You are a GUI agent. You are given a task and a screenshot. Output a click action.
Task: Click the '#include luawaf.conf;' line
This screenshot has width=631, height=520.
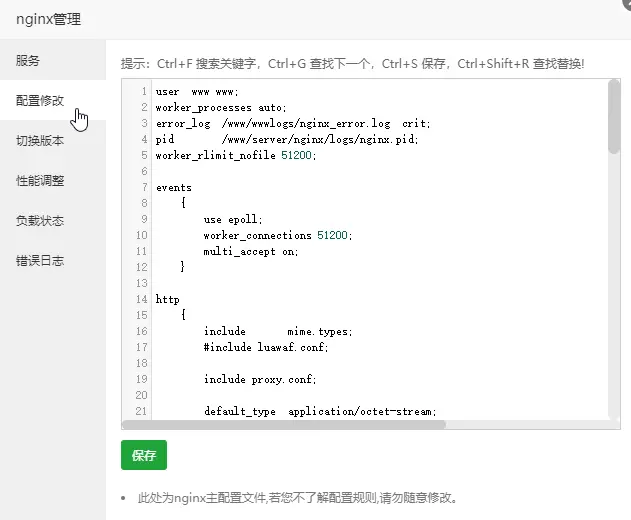click(x=266, y=347)
